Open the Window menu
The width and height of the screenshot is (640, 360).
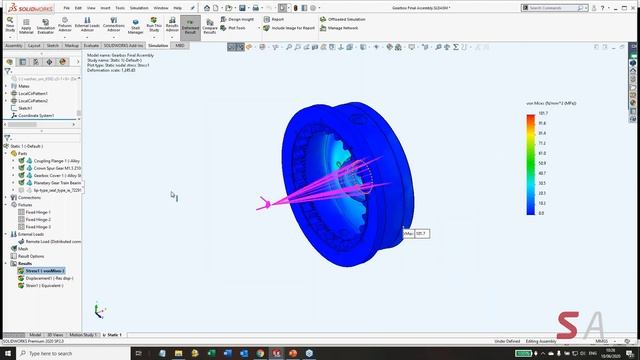[x=161, y=8]
